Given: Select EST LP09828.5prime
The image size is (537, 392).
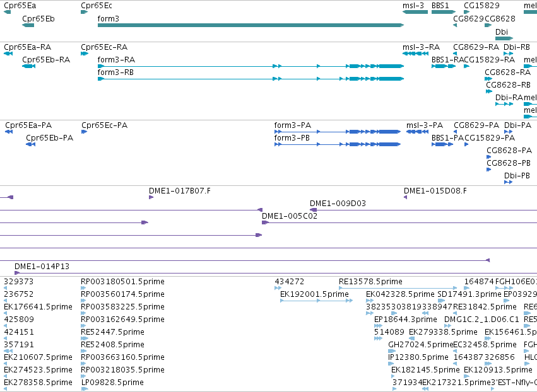Looking at the screenshot, I should 112,383.
